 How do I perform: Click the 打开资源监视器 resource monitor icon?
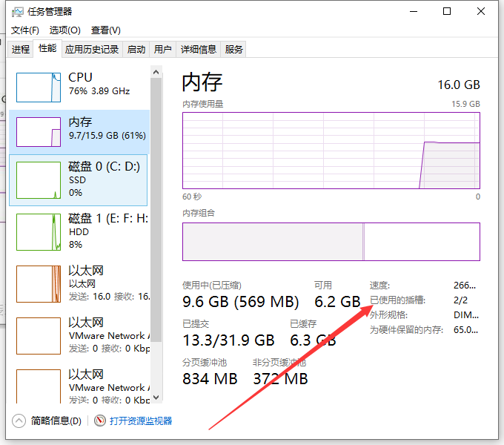pyautogui.click(x=101, y=421)
